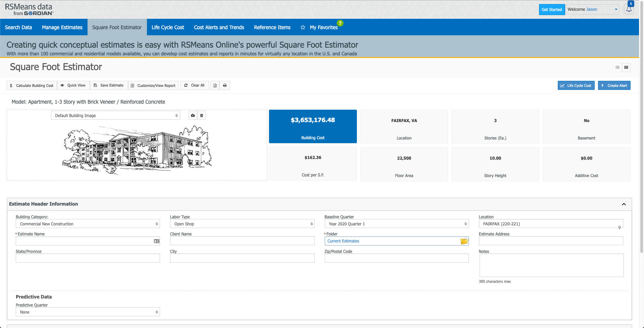Click the notification bell icon
Viewport: 644px width, 328px height.
click(x=629, y=9)
